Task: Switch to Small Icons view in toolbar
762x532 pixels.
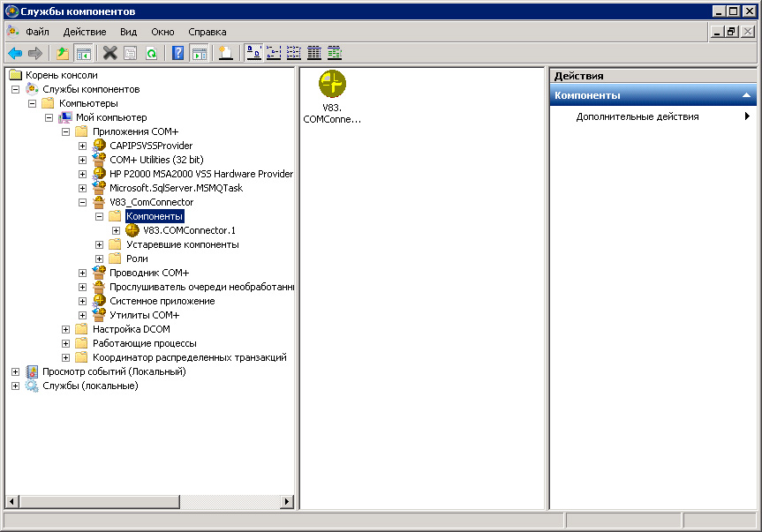Action: click(274, 53)
